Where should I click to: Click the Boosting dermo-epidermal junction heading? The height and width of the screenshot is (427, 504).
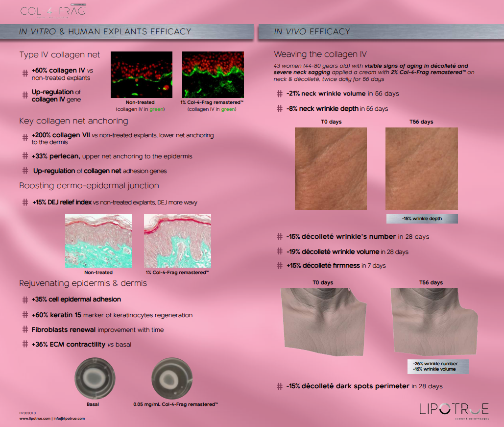tap(89, 186)
